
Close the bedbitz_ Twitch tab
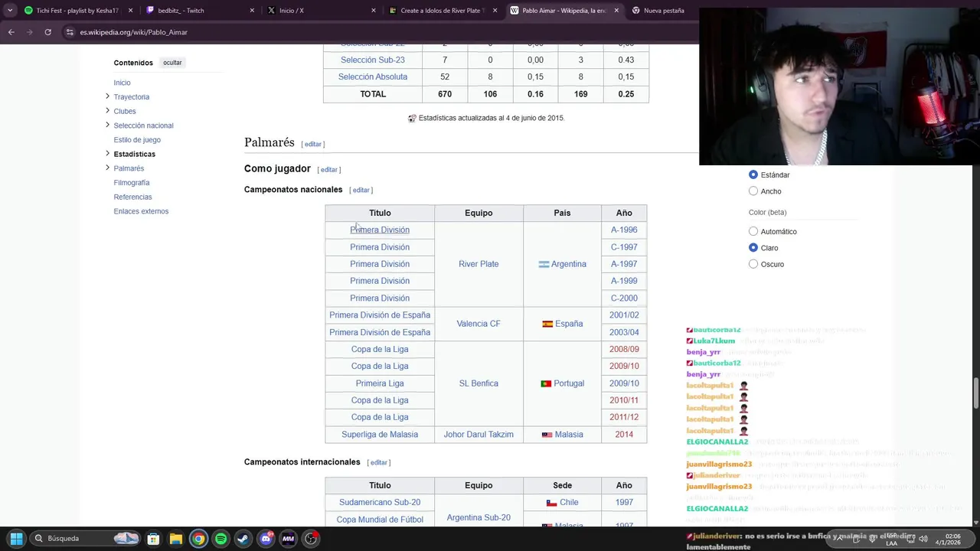252,11
